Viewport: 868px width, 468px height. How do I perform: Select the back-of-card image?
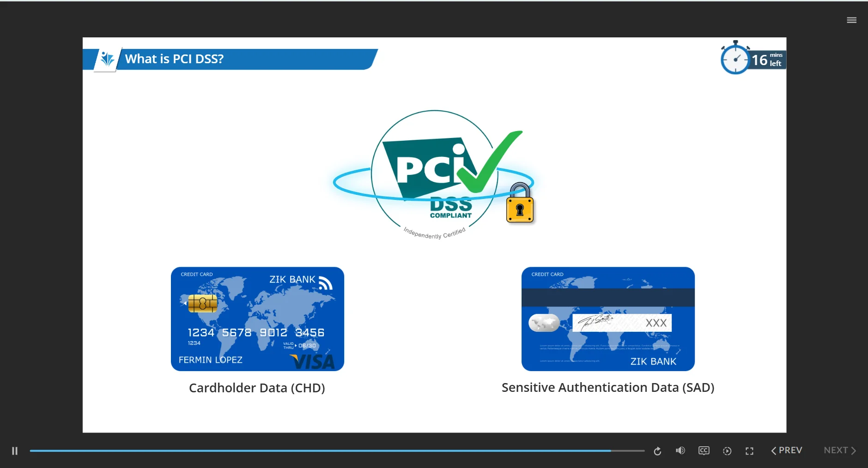(608, 319)
